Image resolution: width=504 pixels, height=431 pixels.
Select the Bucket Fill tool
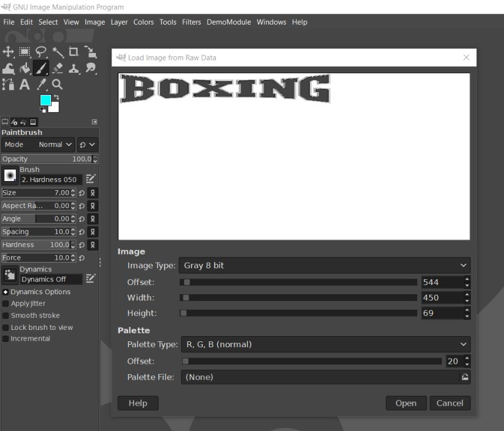25,68
